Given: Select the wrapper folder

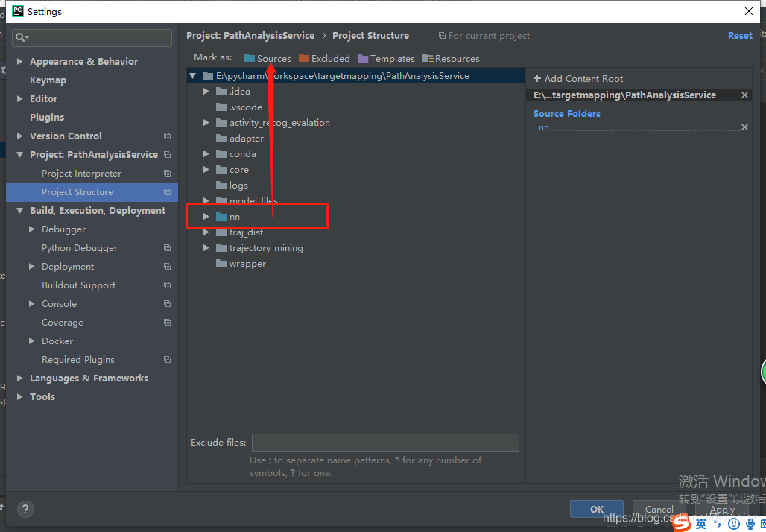Looking at the screenshot, I should pyautogui.click(x=241, y=264).
